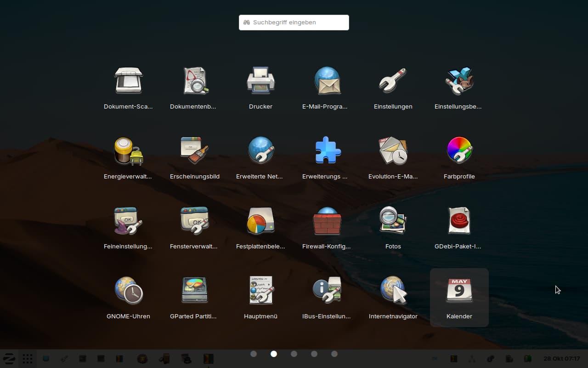Launch the Drucker printer settings
This screenshot has width=588, height=368.
(260, 81)
